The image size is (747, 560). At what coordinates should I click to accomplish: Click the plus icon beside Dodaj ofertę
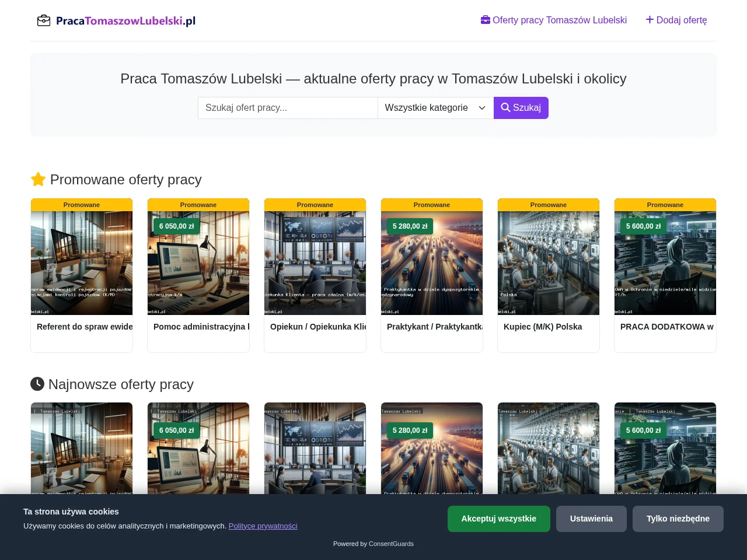click(x=650, y=20)
